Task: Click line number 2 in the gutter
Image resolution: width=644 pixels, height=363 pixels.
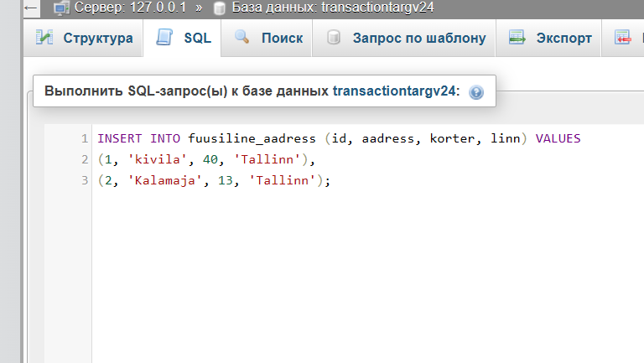Action: [x=85, y=159]
